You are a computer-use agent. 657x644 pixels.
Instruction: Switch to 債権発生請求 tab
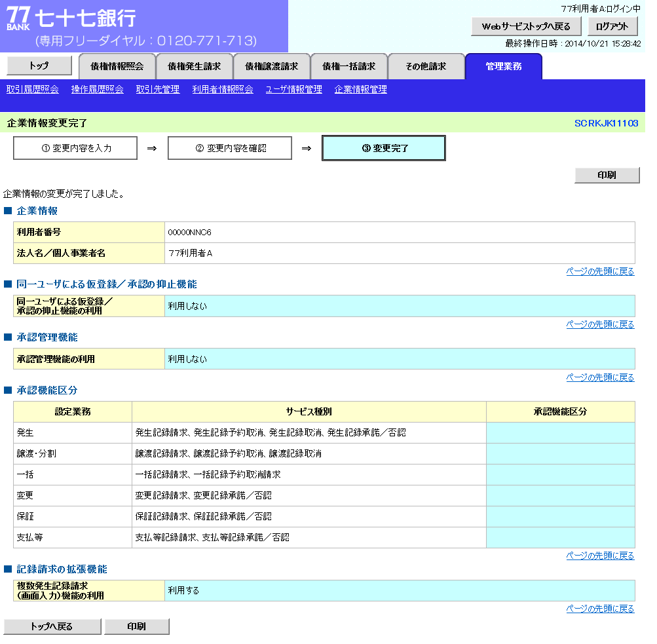click(194, 66)
